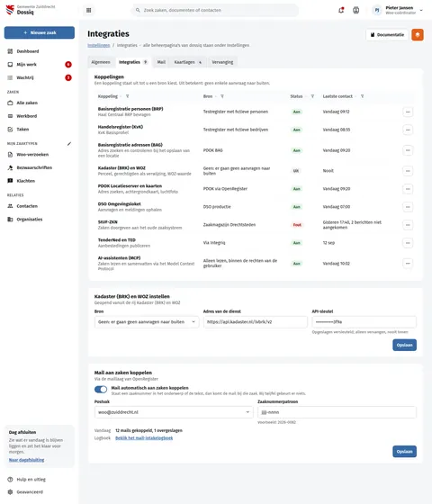Open actions menu for AI-assistenten (MCP) row
The height and width of the screenshot is (504, 432).
408,264
